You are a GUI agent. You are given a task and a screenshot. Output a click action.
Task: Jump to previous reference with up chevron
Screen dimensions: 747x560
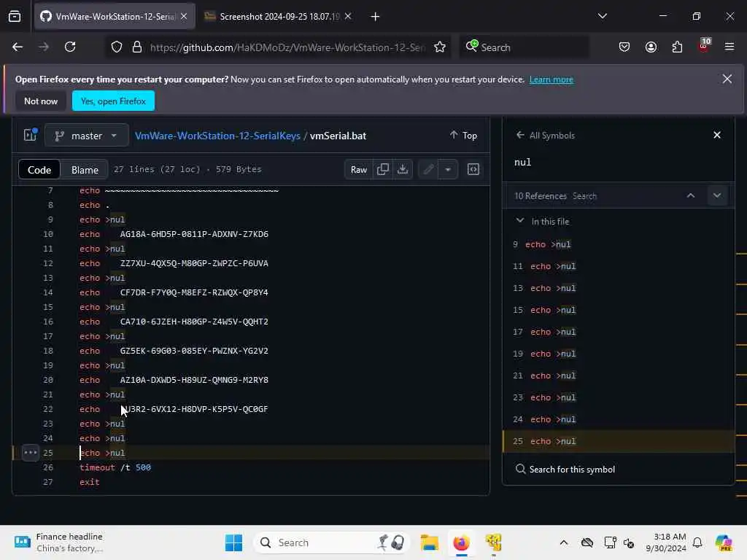691,195
